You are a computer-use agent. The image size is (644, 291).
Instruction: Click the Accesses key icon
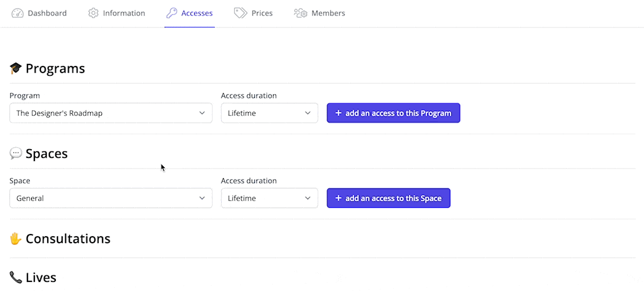(x=172, y=13)
